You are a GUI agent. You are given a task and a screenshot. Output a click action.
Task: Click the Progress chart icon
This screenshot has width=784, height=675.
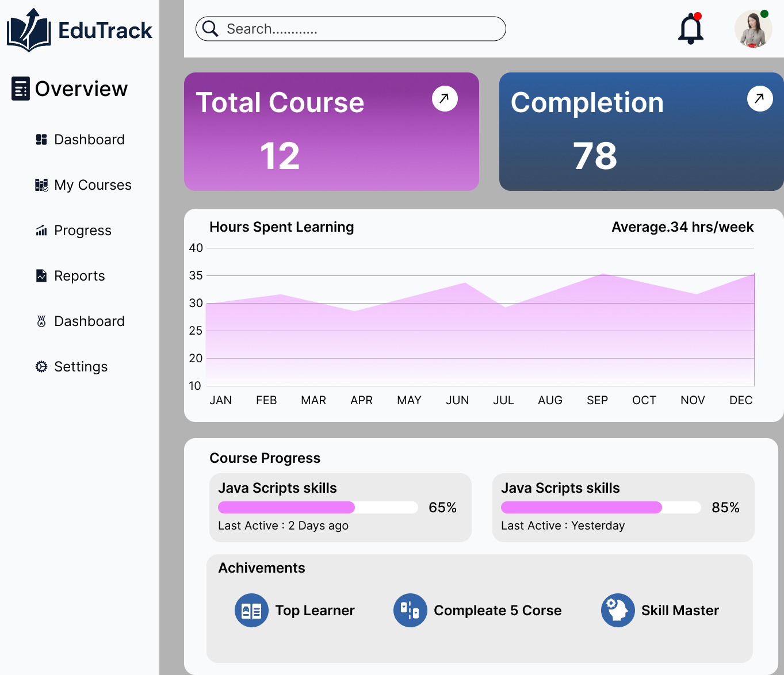41,230
